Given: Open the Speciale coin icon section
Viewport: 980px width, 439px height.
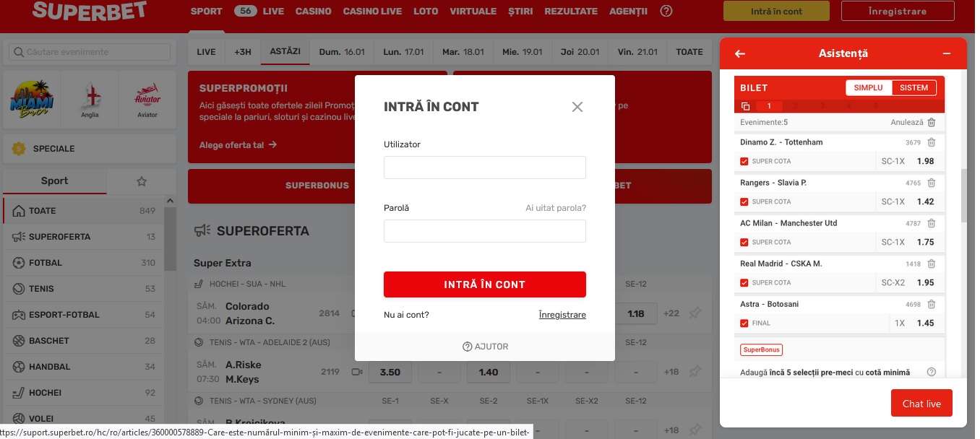Looking at the screenshot, I should 20,149.
